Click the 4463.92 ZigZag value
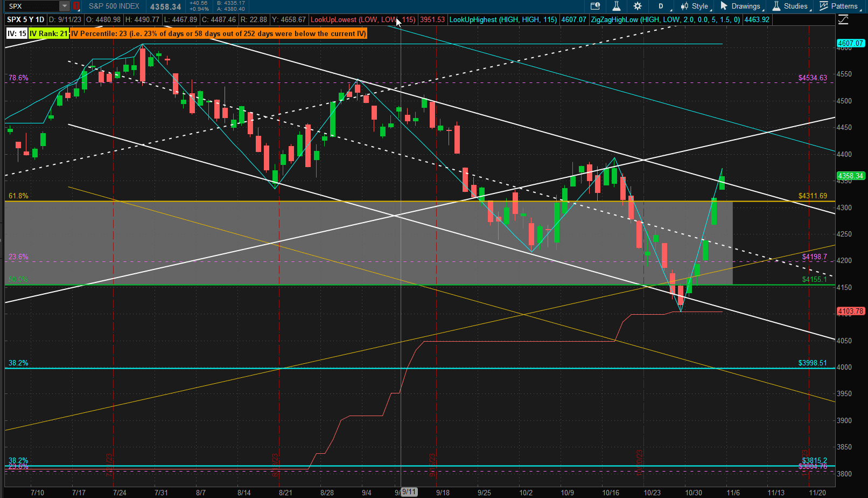The height and width of the screenshot is (498, 868). click(757, 19)
